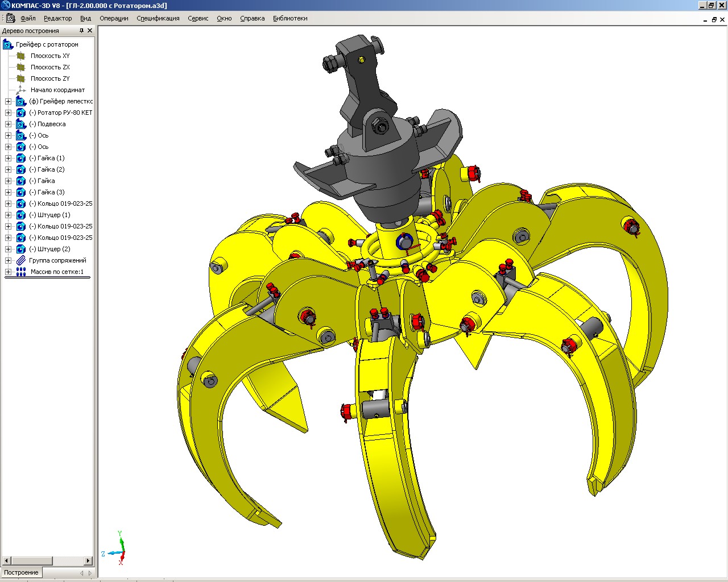Select the Ротатор РУ-80 part icon
The image size is (728, 582).
(x=21, y=113)
